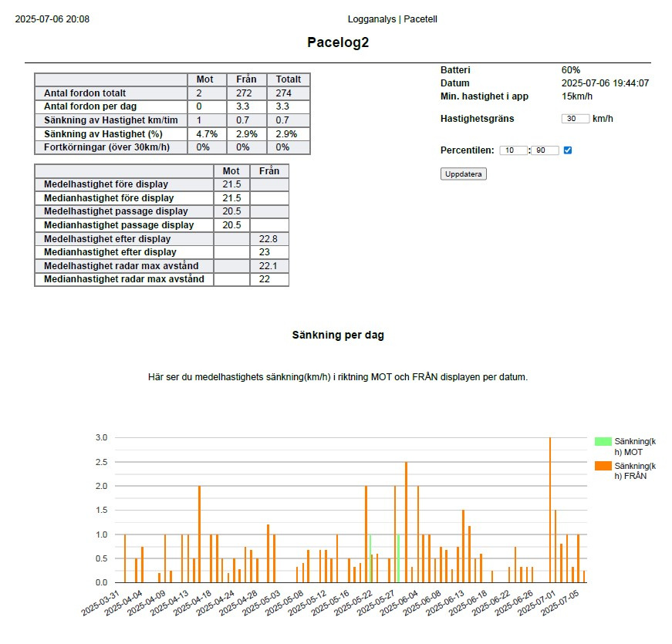Click the y-axis label 1.5
This screenshot has width=672, height=644.
pos(102,510)
